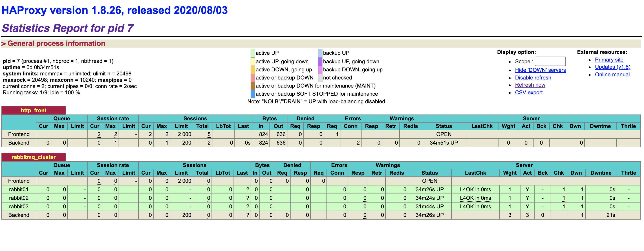Screen dimensions: 644x251
Task: Click rabbitmq_cluster Backend downtime 21s
Action: pyautogui.click(x=611, y=215)
